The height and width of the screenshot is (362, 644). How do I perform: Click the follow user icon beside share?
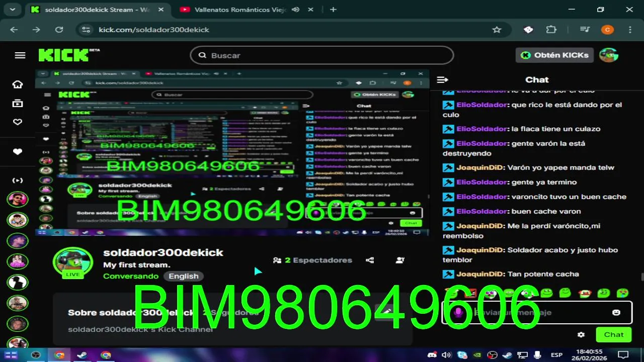[x=400, y=260]
